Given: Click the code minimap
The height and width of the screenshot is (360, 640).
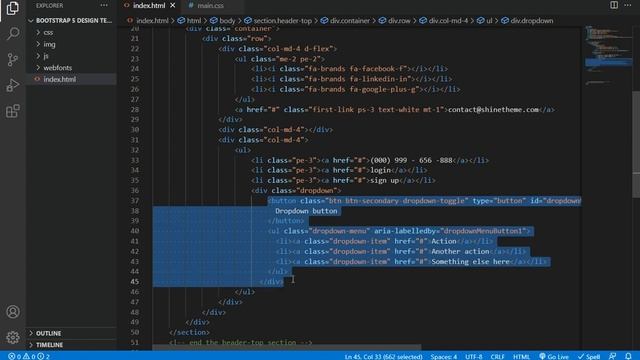Looking at the screenshot, I should 609,55.
